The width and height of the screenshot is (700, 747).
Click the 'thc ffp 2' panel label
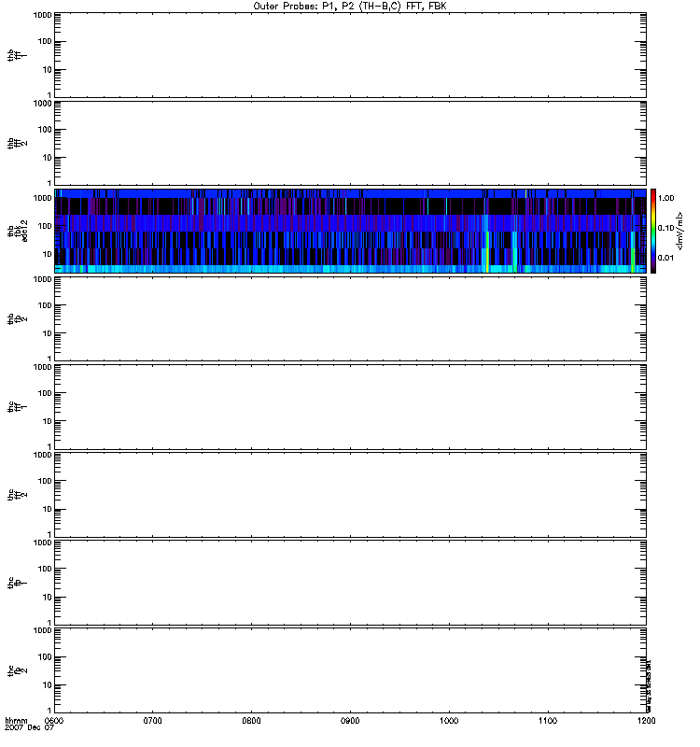coord(17,670)
